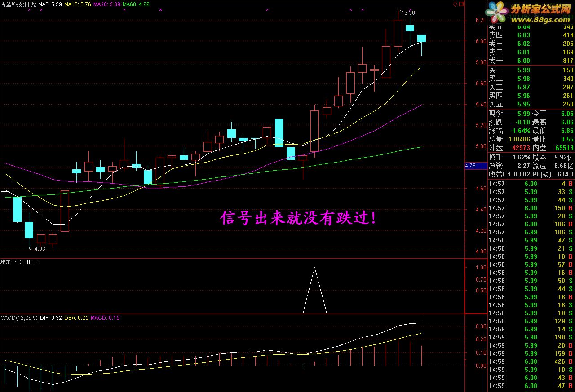Viewport: 575px width, 392px height.
Task: Click the 5.00 price axis label
Action: [480, 146]
